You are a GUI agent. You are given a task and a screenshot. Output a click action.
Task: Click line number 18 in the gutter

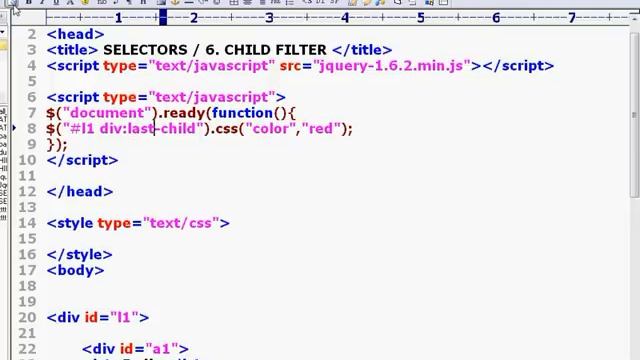coord(27,286)
